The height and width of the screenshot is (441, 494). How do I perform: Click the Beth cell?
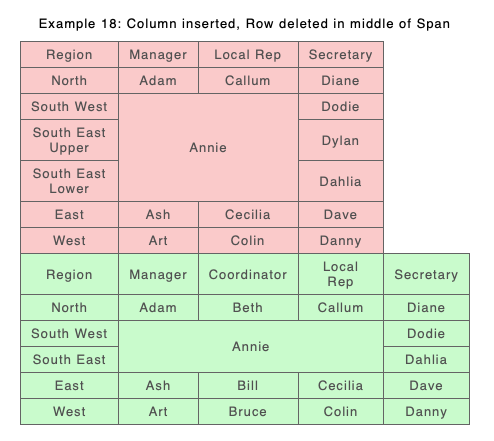click(248, 307)
